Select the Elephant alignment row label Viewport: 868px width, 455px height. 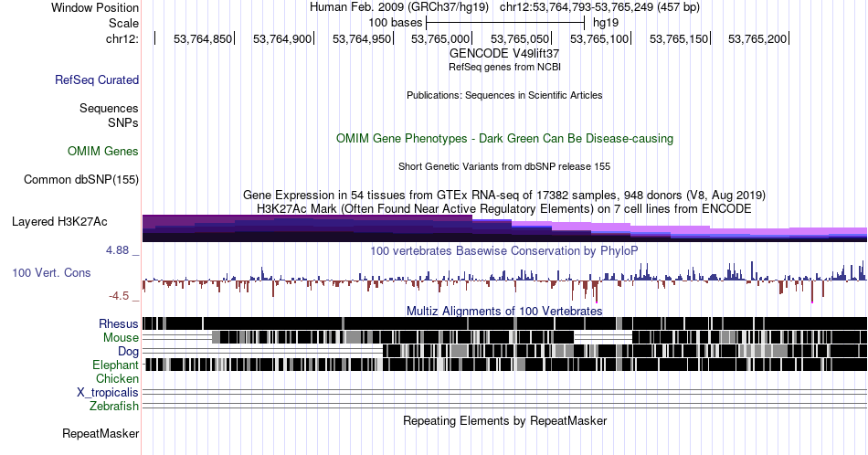point(116,365)
